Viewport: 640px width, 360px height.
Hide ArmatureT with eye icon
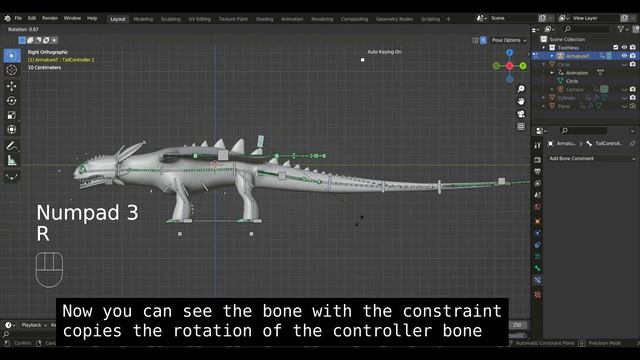[x=624, y=56]
